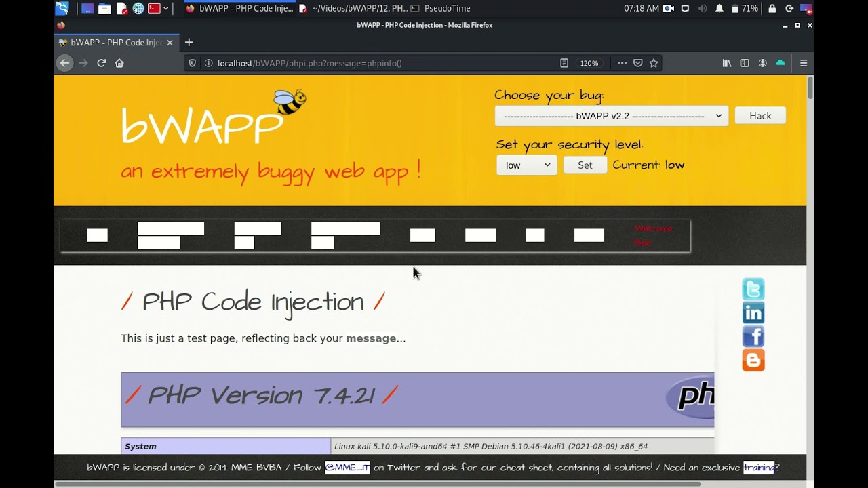Toggle reader view in the address bar
Image resolution: width=868 pixels, height=488 pixels.
564,63
